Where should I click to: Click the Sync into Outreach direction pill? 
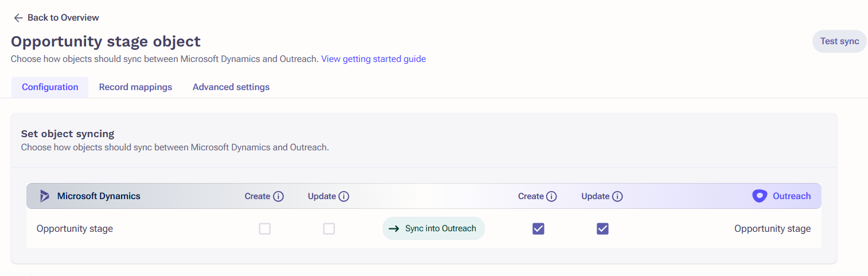tap(434, 228)
